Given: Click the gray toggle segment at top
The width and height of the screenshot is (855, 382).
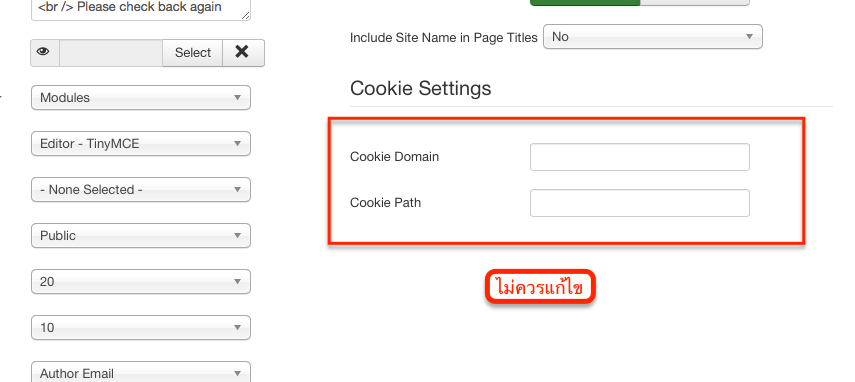Looking at the screenshot, I should [695, 2].
